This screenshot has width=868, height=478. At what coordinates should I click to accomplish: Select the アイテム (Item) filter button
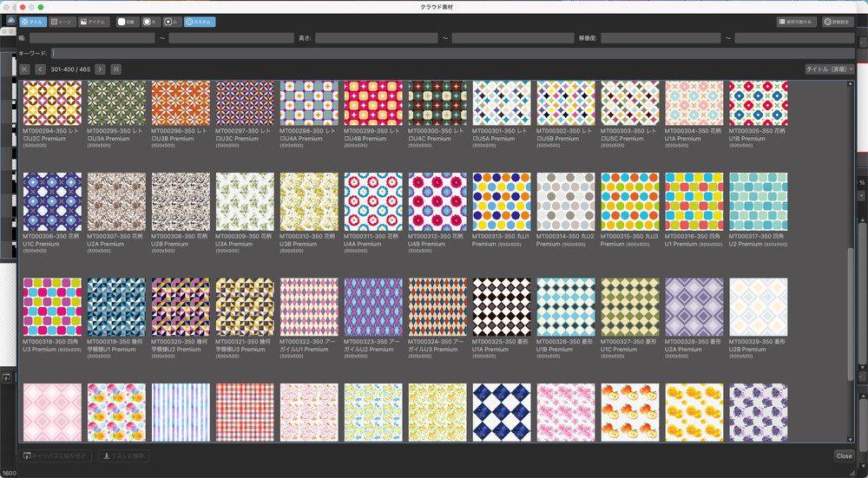coord(95,22)
